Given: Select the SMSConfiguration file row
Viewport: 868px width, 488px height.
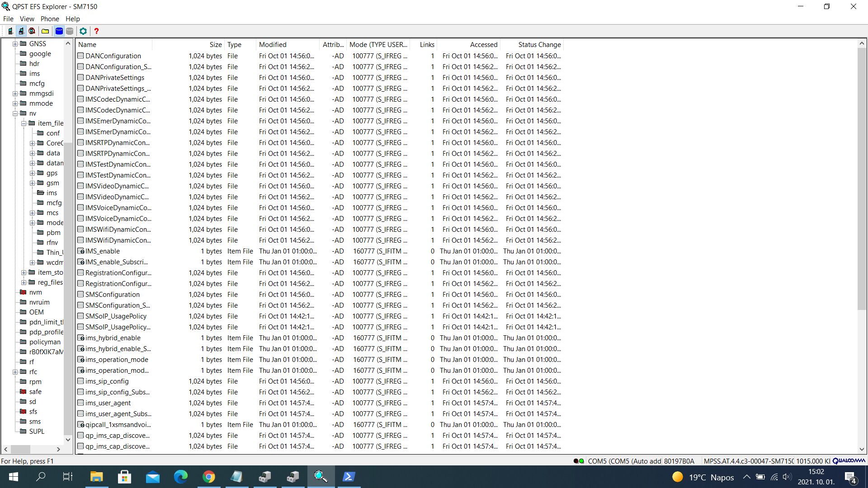Looking at the screenshot, I should 319,295.
